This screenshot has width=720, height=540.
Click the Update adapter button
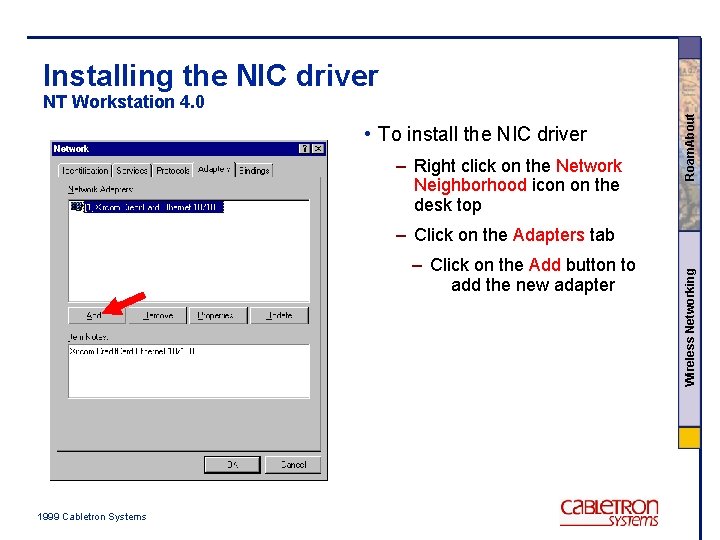[x=280, y=315]
